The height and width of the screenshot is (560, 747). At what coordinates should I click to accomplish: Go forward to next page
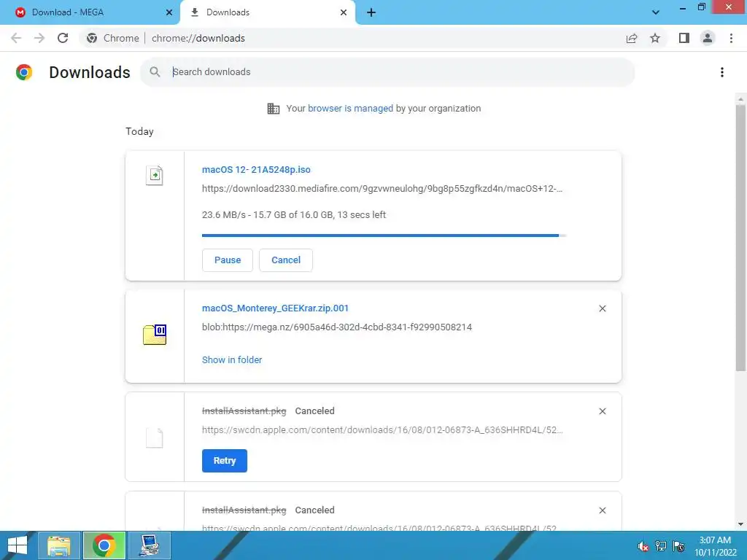pos(39,38)
